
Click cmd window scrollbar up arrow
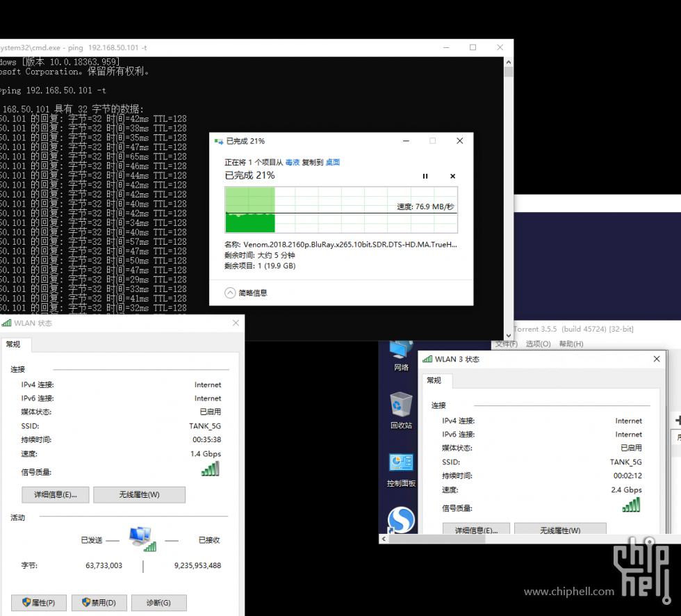(x=509, y=62)
